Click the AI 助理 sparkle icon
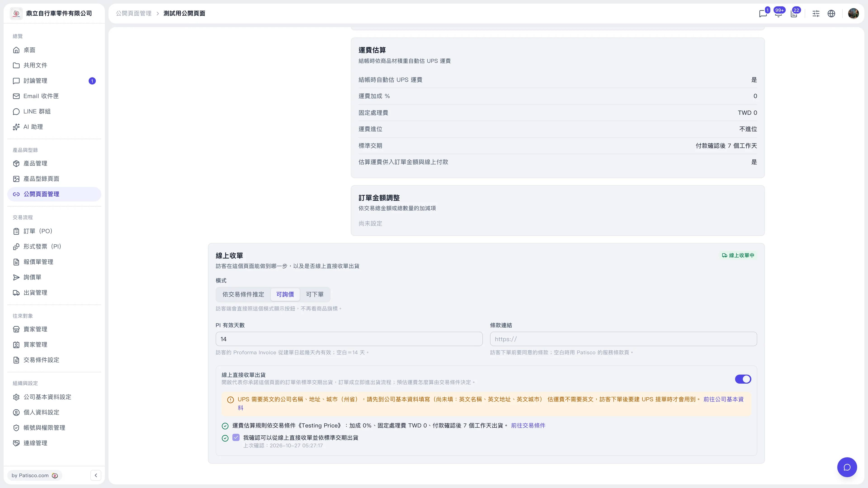This screenshot has width=868, height=488. click(16, 127)
